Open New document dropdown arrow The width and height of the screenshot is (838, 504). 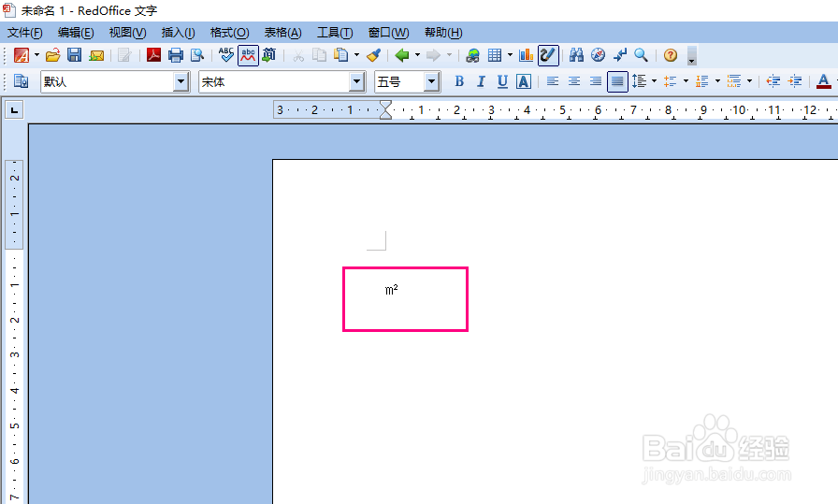coord(36,55)
